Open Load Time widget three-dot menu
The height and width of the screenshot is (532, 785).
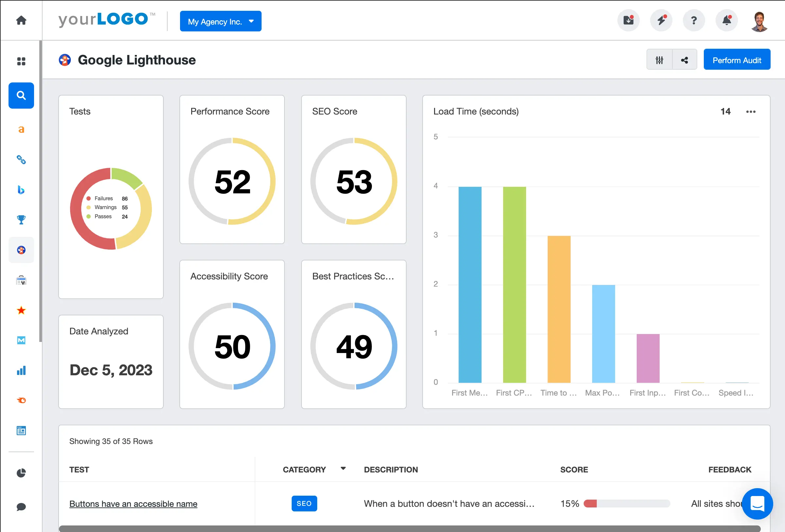[x=751, y=112]
